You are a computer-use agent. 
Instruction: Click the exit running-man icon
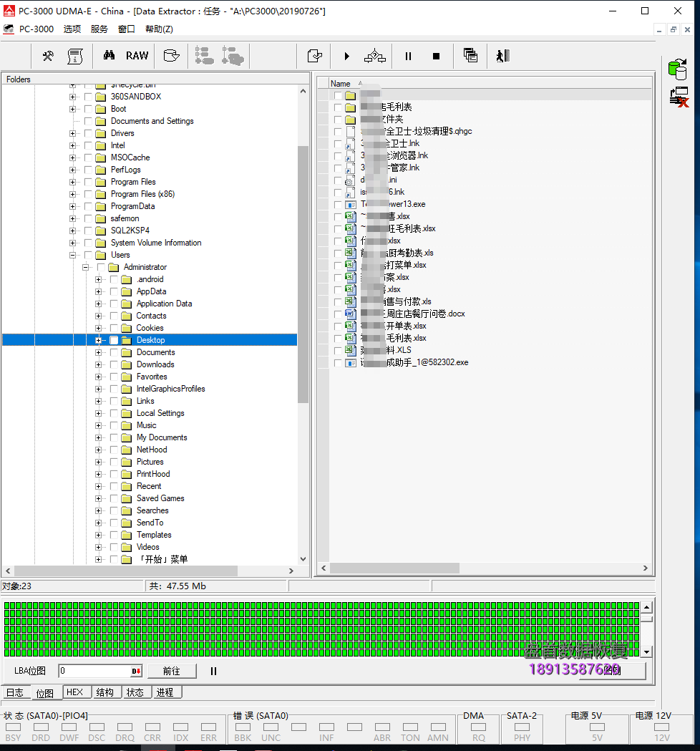(x=502, y=56)
